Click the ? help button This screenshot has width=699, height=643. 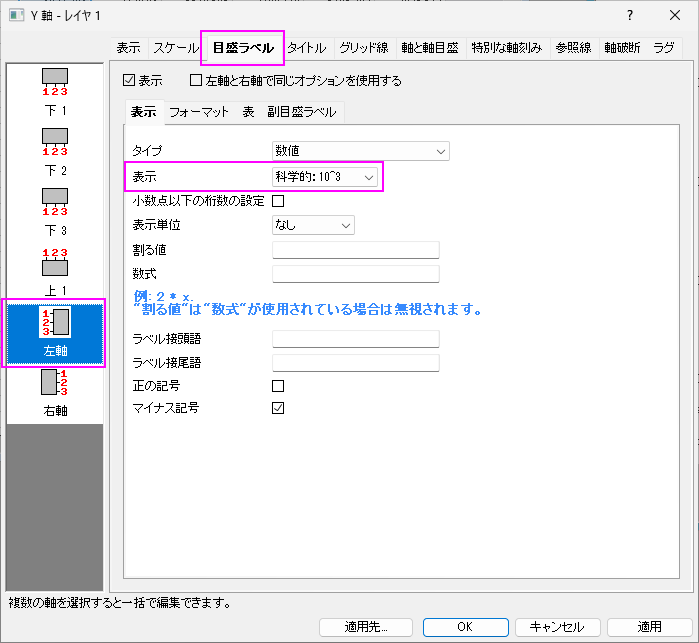point(629,15)
